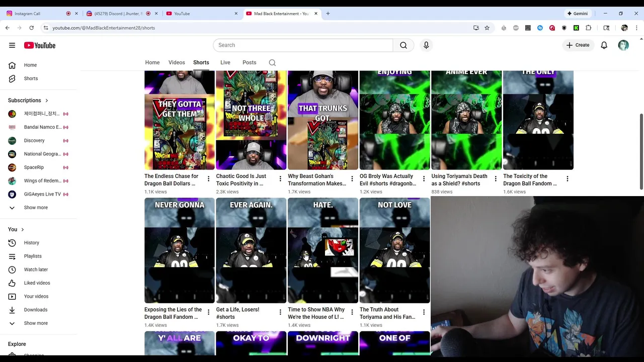Open Playlists in the sidebar

click(x=33, y=256)
